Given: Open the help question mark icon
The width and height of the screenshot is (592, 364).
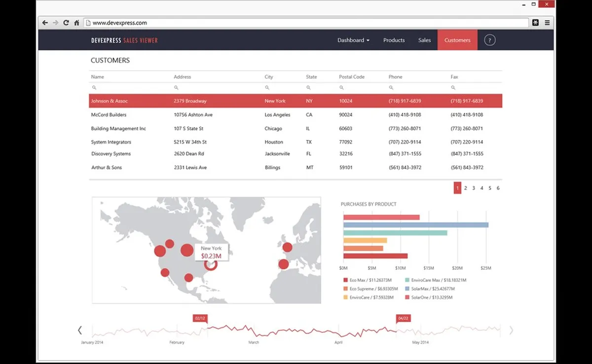Looking at the screenshot, I should click(489, 40).
